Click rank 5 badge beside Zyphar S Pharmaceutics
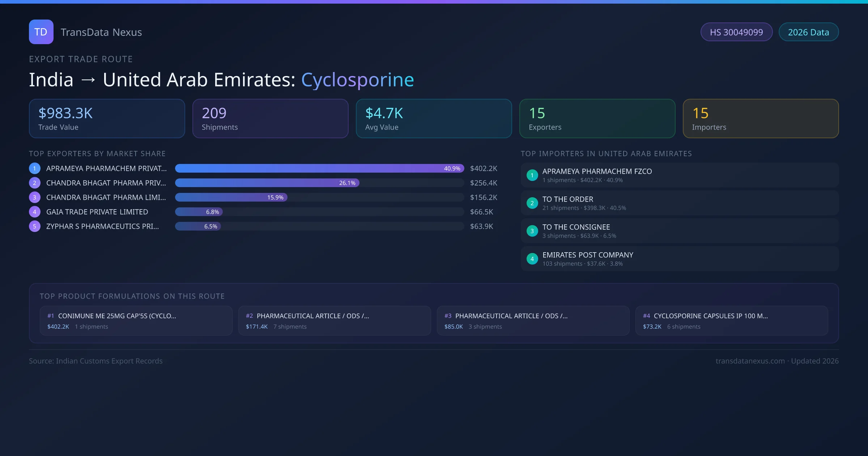 point(35,226)
